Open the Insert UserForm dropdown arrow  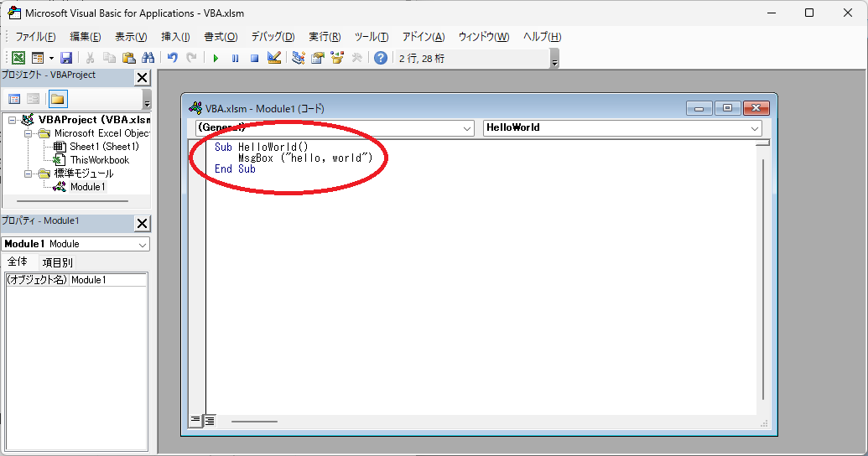point(51,58)
